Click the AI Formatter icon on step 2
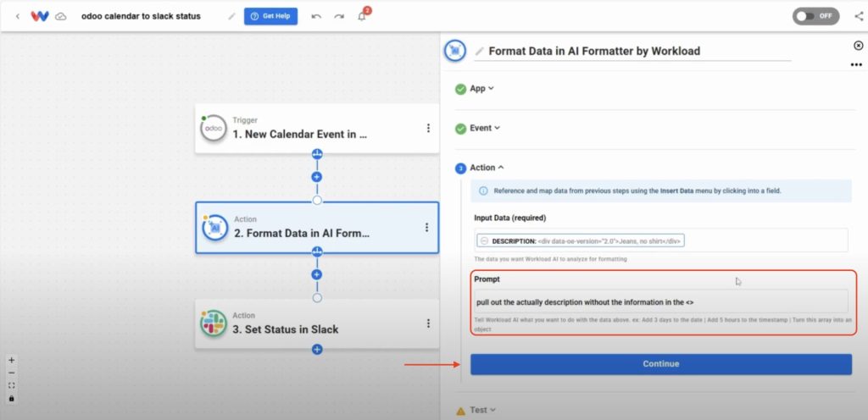Image resolution: width=868 pixels, height=420 pixels. (214, 228)
